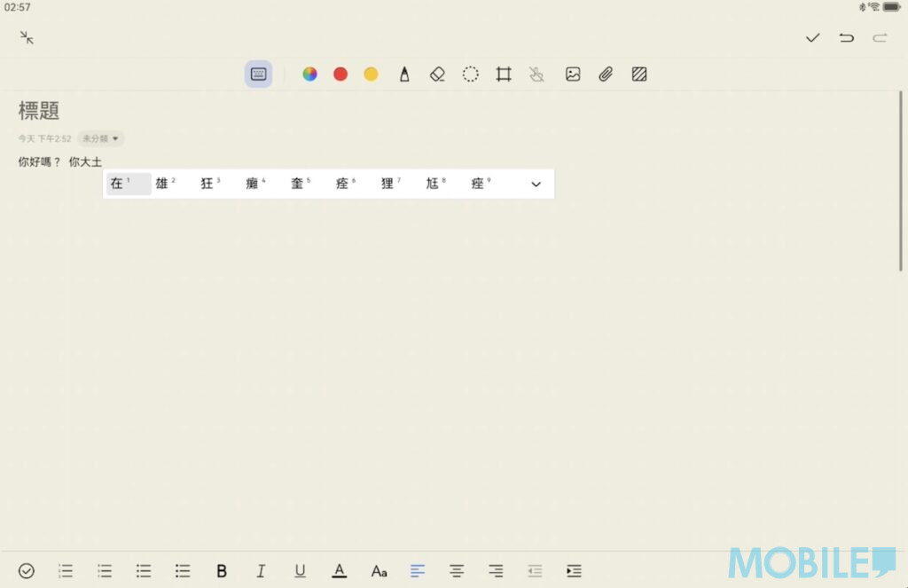
Task: Select the eraser tool
Action: point(436,74)
